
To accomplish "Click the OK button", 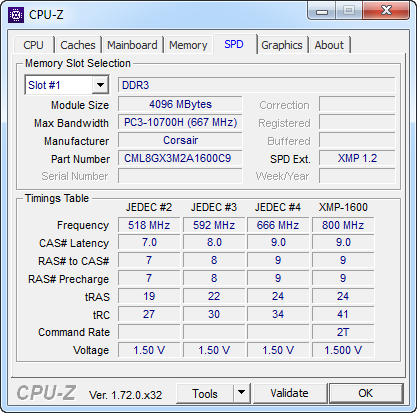I will tap(366, 393).
